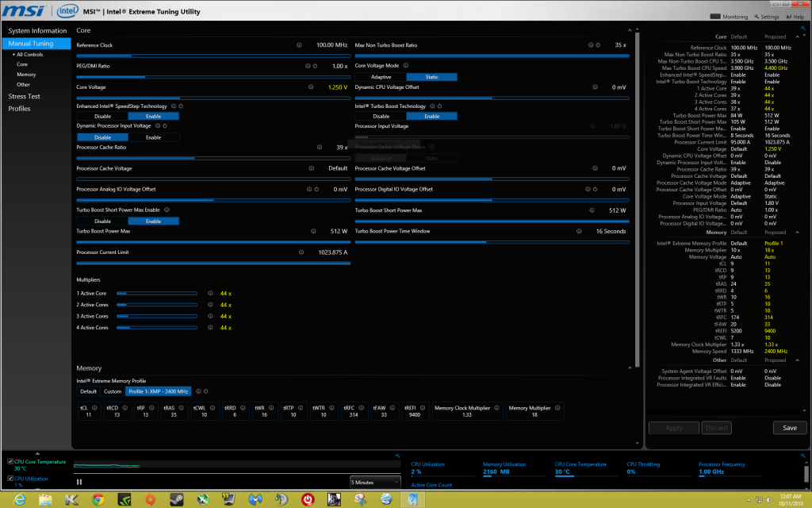Open File Explorer from taskbar
Screen dimensions: 812x508
pos(45,500)
